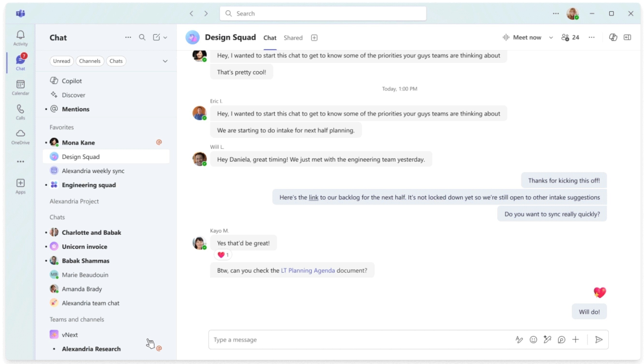
Task: Switch to the Shared tab
Action: [293, 37]
